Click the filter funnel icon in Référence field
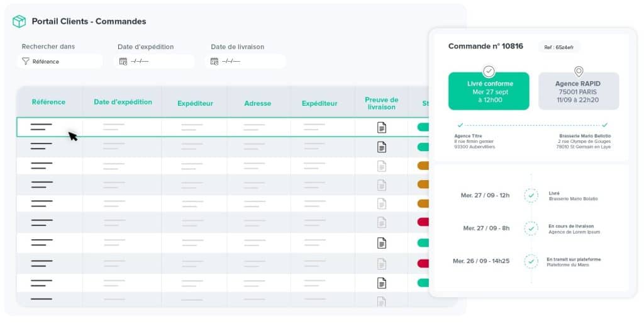The height and width of the screenshot is (323, 644). click(x=25, y=62)
